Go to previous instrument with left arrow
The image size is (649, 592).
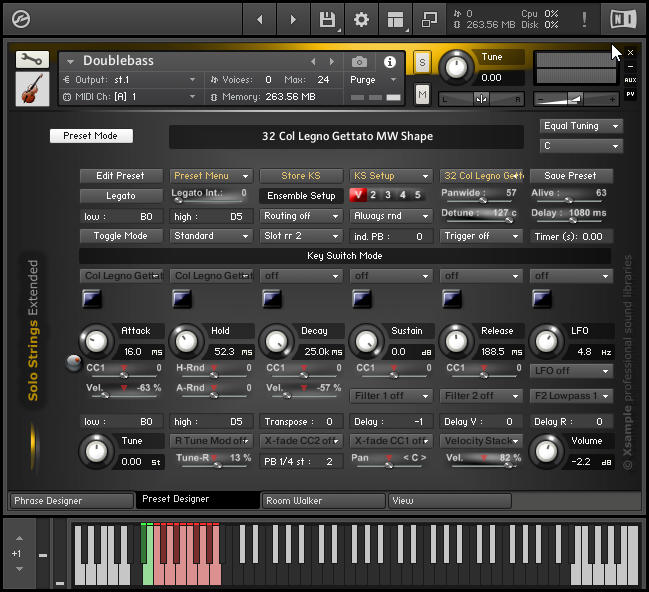pyautogui.click(x=260, y=19)
